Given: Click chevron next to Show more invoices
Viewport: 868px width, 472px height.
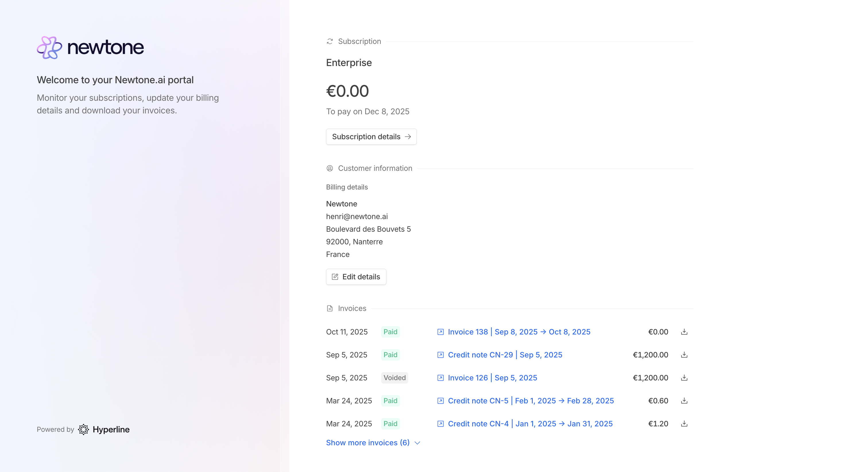Looking at the screenshot, I should (x=417, y=443).
